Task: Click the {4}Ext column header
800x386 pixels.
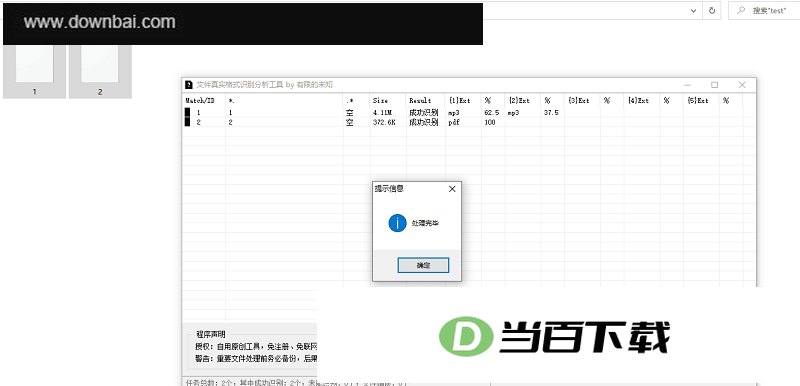Action: [x=642, y=100]
